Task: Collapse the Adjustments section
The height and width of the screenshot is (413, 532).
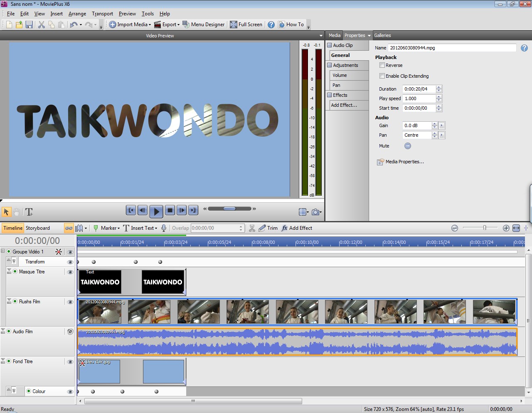Action: (x=330, y=65)
